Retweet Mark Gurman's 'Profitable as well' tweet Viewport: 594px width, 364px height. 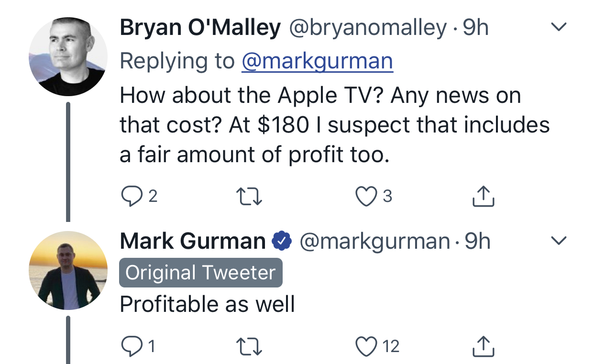(x=250, y=346)
